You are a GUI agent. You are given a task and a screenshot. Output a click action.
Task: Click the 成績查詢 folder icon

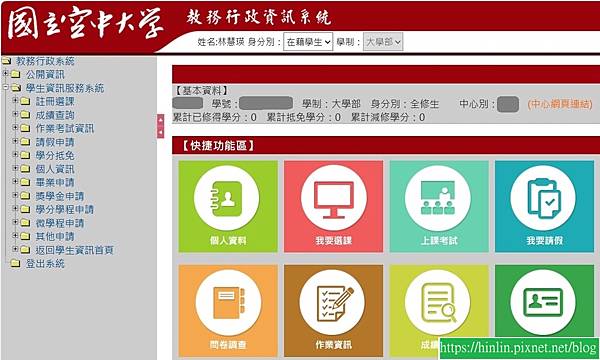(x=25, y=115)
